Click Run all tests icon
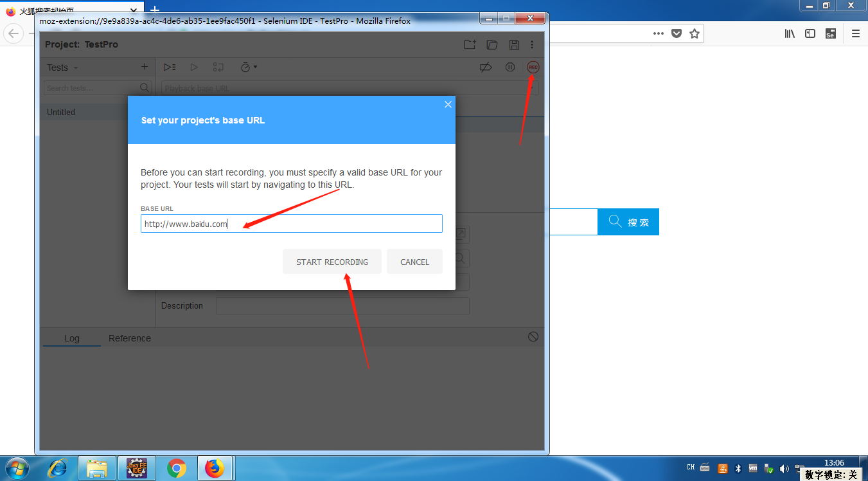 point(170,67)
